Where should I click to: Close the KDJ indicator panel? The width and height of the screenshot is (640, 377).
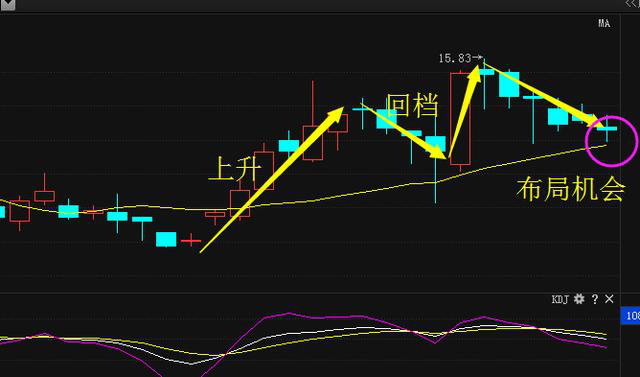(x=609, y=299)
